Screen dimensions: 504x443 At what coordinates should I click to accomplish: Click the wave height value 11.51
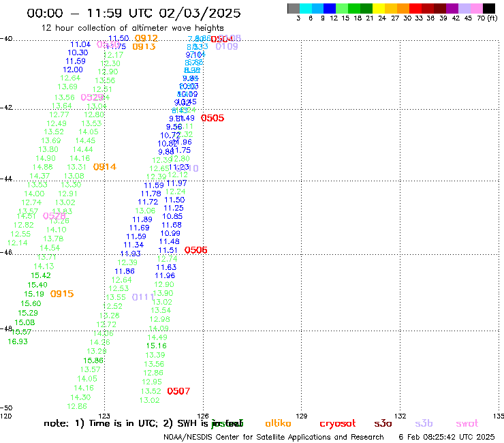point(168,250)
